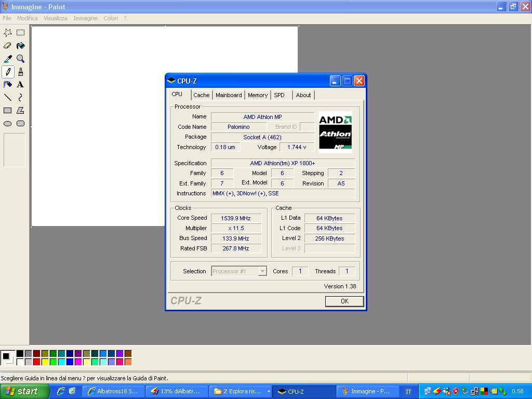Click the Code Name value Palomino
532x399 pixels.
[238, 127]
